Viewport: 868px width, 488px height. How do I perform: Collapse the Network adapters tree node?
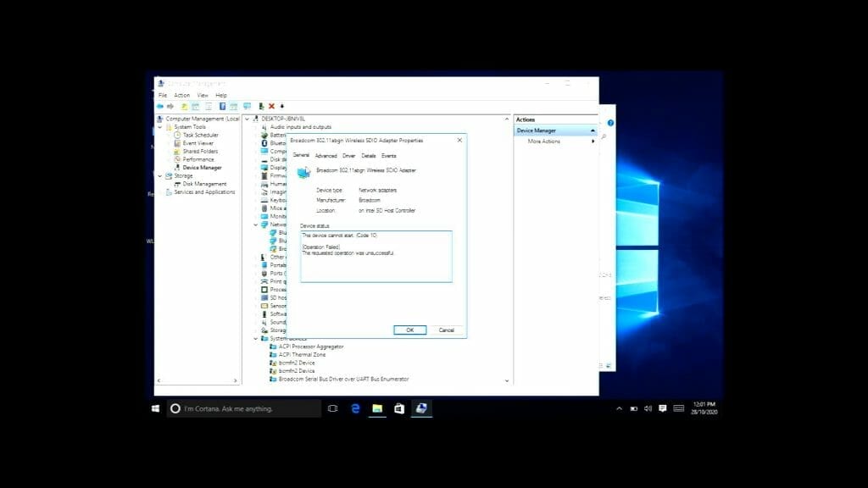coord(255,225)
